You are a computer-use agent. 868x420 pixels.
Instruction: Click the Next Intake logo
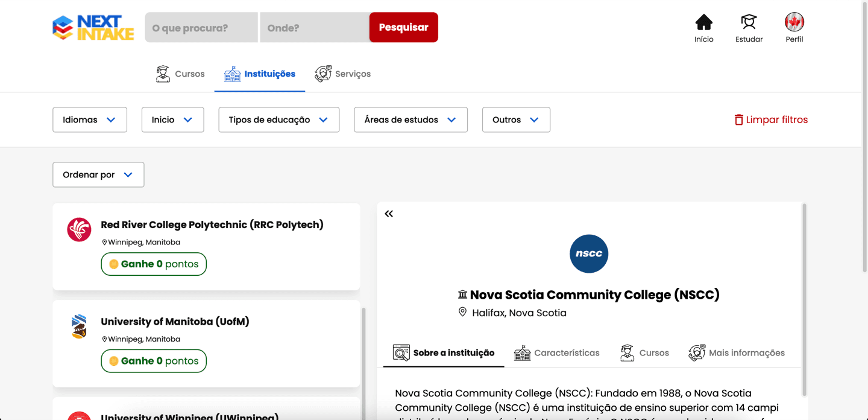click(x=93, y=28)
